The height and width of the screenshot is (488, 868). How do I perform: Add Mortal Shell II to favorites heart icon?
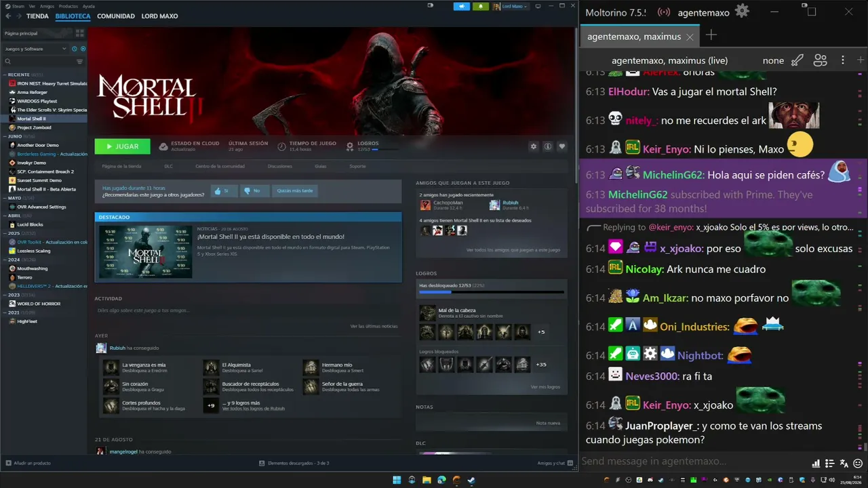click(561, 146)
